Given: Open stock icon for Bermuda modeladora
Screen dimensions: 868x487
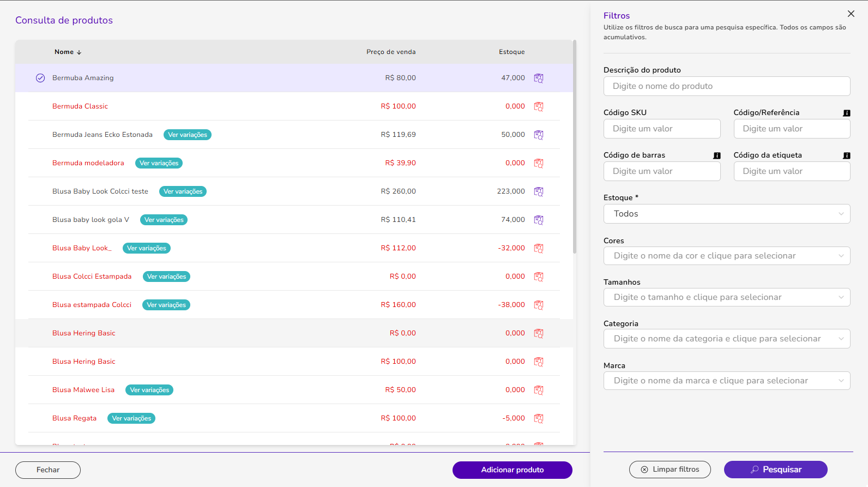Looking at the screenshot, I should (x=539, y=163).
